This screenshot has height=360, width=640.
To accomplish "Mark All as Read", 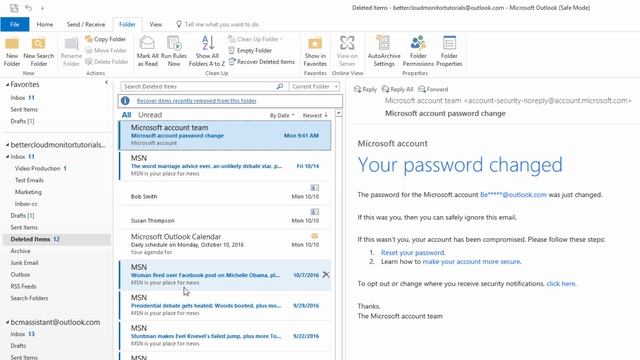I will pyautogui.click(x=147, y=52).
